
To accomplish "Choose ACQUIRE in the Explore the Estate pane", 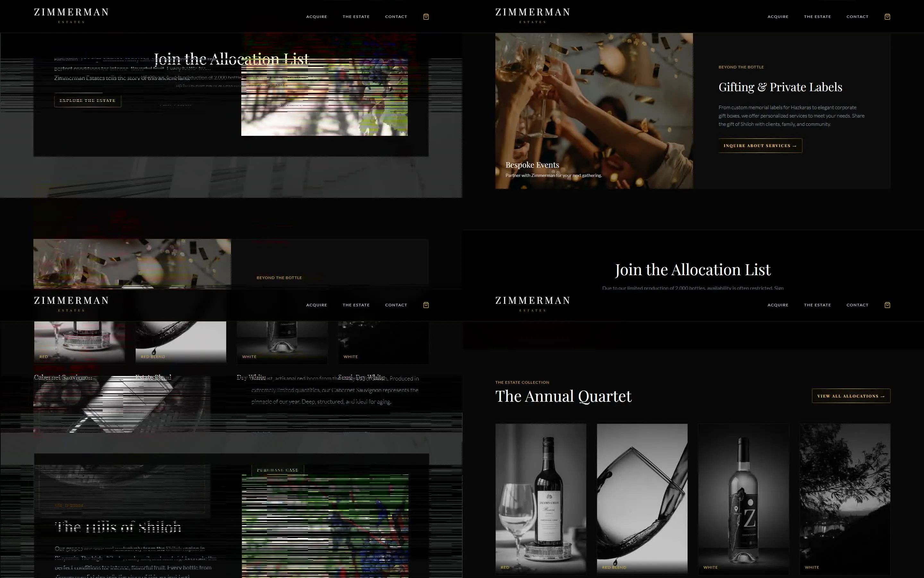I will 317,16.
